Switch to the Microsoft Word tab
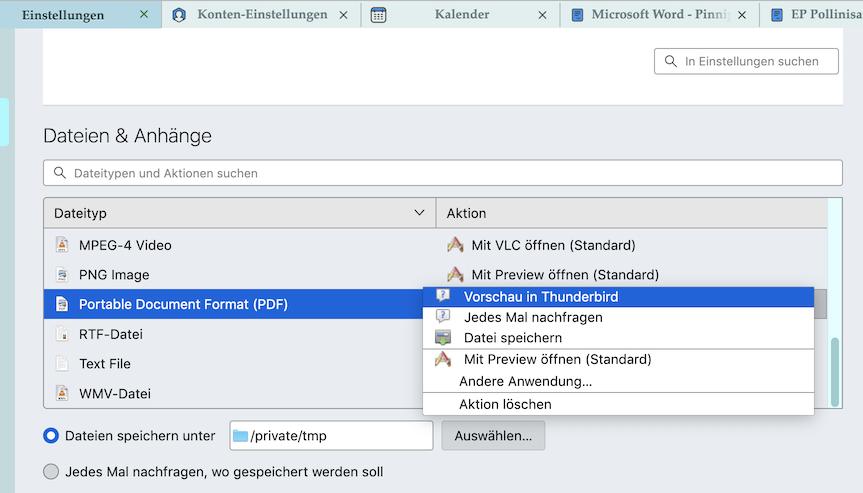Image resolution: width=863 pixels, height=493 pixels. [660, 15]
